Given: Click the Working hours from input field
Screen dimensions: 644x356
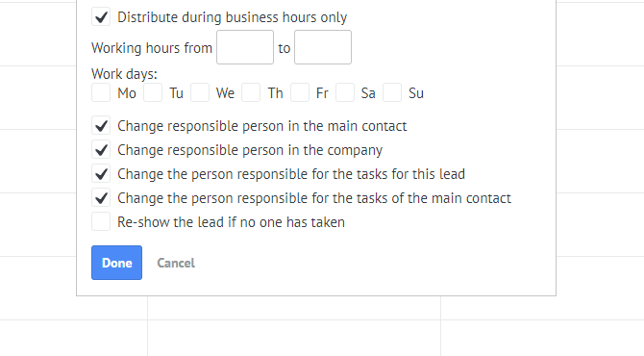Looking at the screenshot, I should (245, 47).
